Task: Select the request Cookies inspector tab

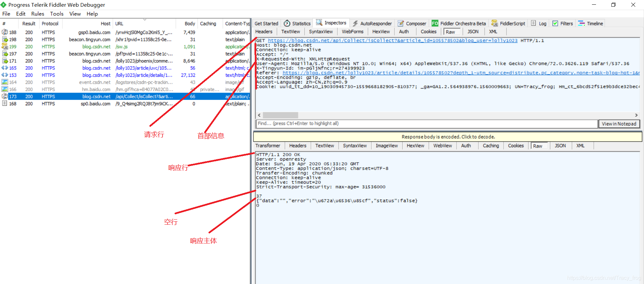Action: (x=428, y=32)
